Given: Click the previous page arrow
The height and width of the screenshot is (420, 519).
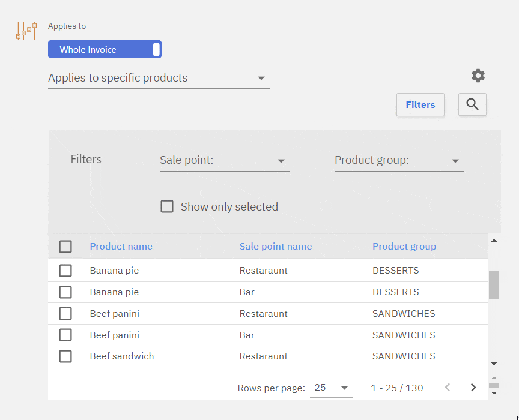Looking at the screenshot, I should point(447,388).
